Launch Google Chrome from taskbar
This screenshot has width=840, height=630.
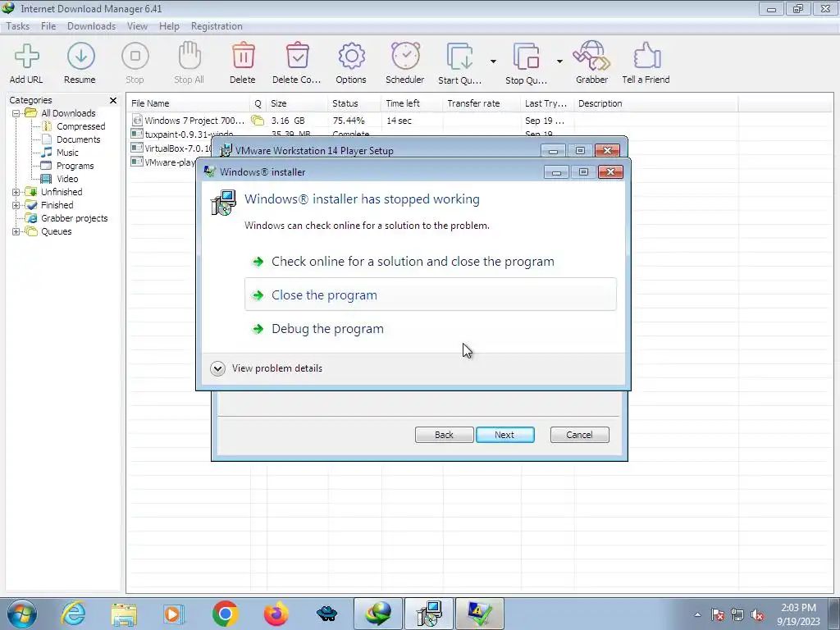(x=225, y=614)
